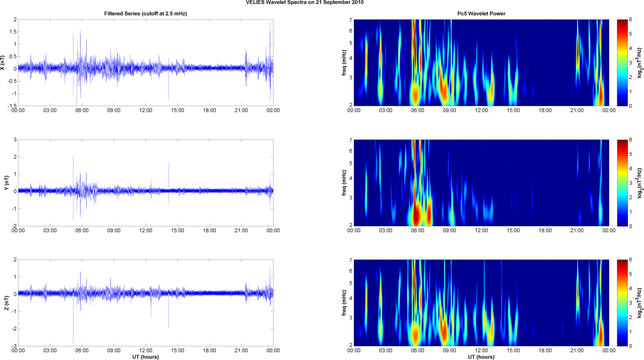The height and width of the screenshot is (360, 644).
Task: Click the middle spectrogram's color bar
Action: 622,183
